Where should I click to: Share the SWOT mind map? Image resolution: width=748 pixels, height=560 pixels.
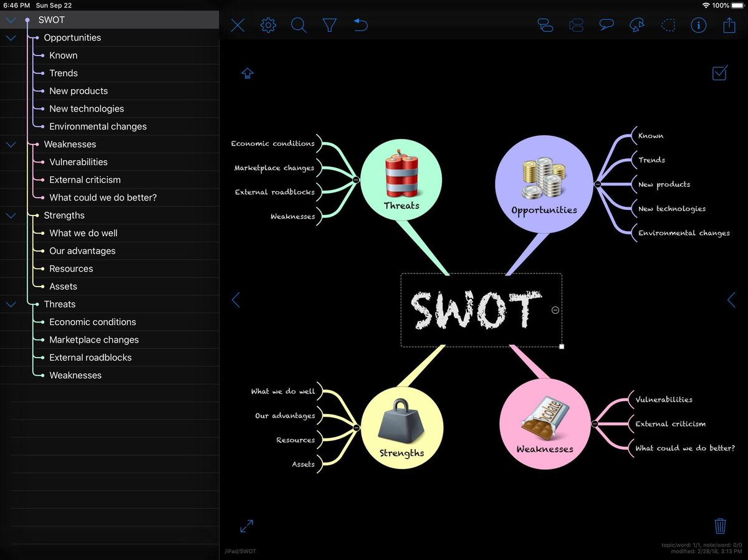[729, 25]
